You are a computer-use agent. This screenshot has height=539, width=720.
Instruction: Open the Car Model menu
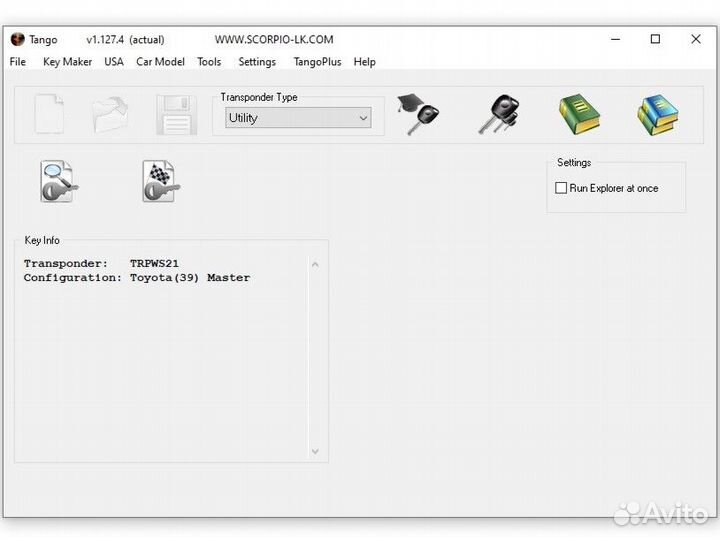[160, 62]
